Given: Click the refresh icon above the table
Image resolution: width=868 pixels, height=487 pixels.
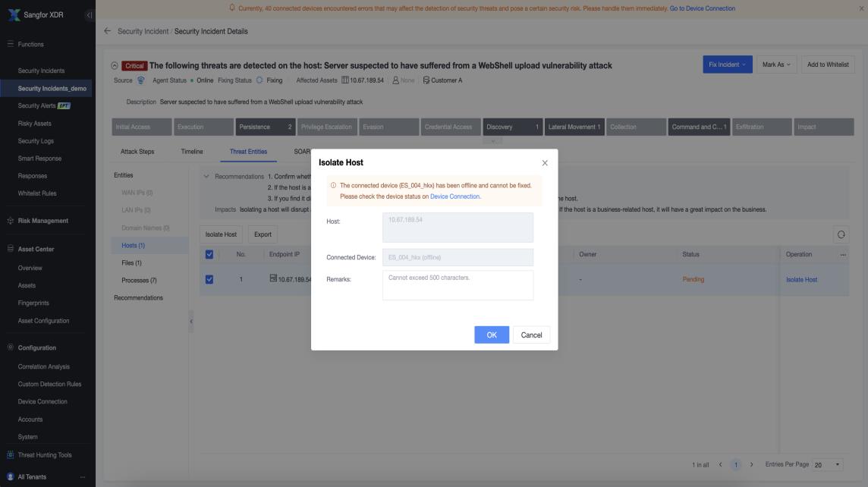Looking at the screenshot, I should click(x=841, y=234).
